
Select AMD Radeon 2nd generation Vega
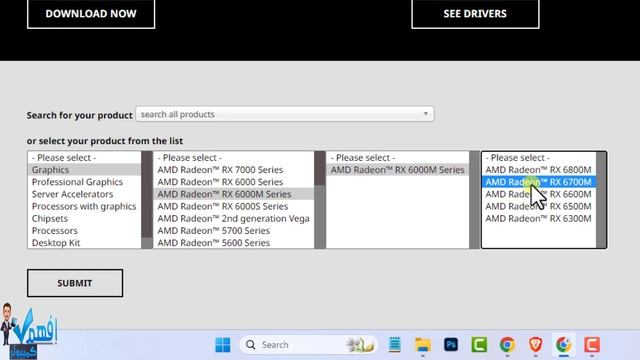[x=234, y=218]
